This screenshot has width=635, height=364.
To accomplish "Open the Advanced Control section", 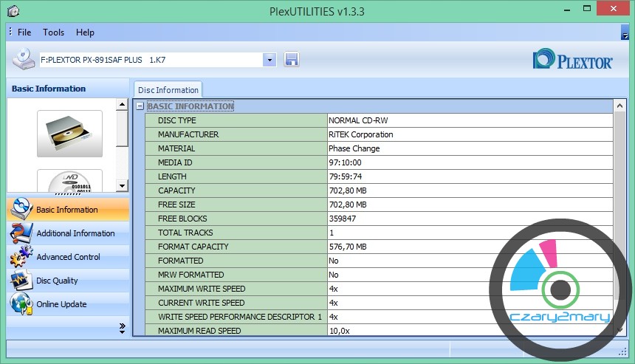I will click(68, 257).
